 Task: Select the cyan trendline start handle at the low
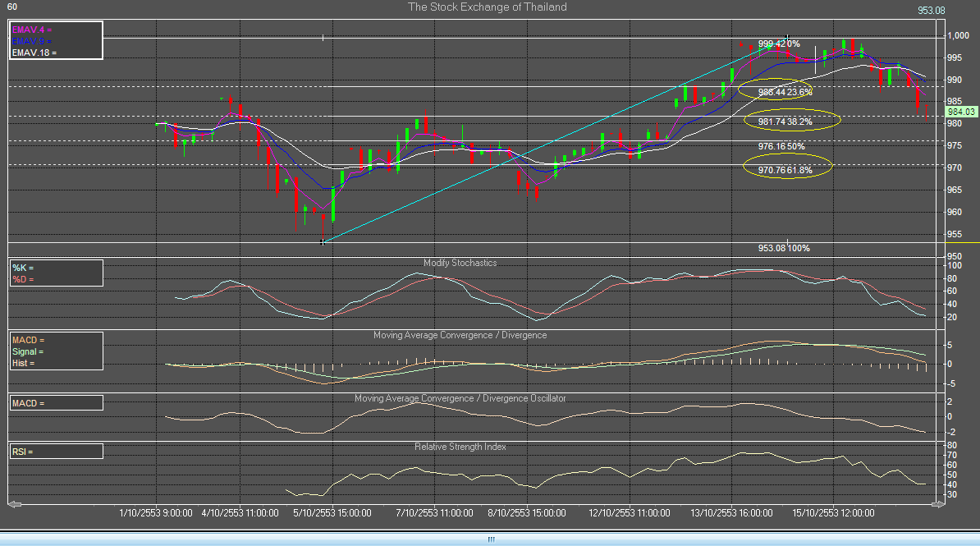(x=323, y=241)
